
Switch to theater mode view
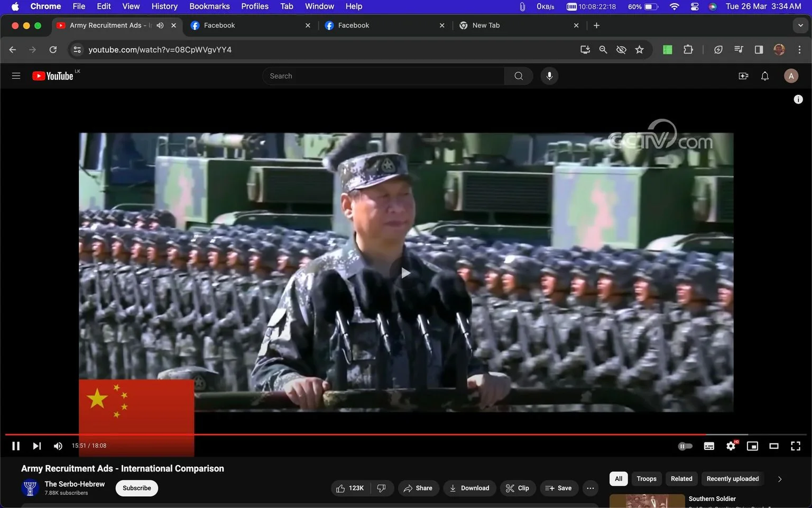pos(774,446)
